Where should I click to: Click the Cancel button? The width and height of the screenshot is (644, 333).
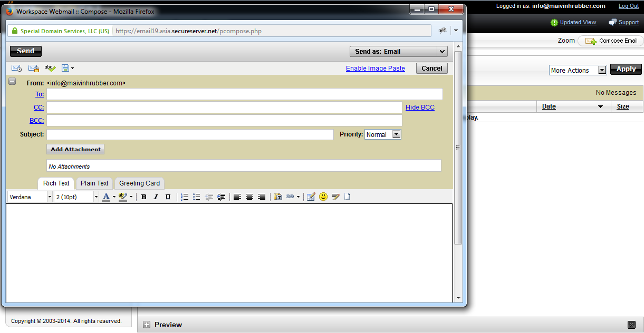432,68
